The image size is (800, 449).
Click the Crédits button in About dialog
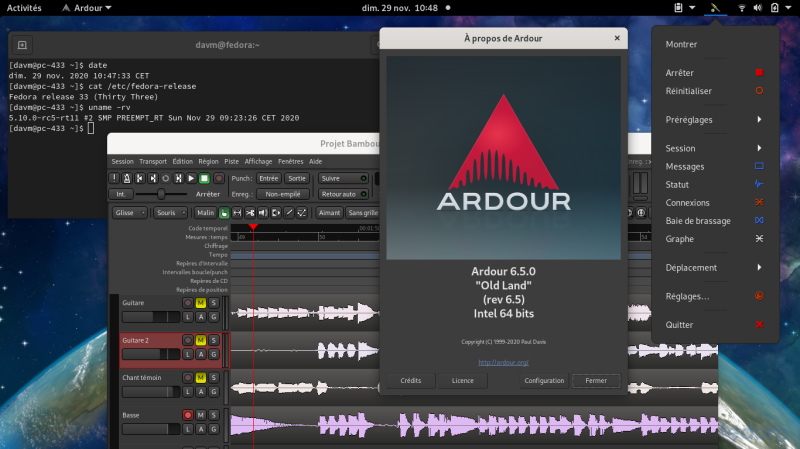(410, 381)
